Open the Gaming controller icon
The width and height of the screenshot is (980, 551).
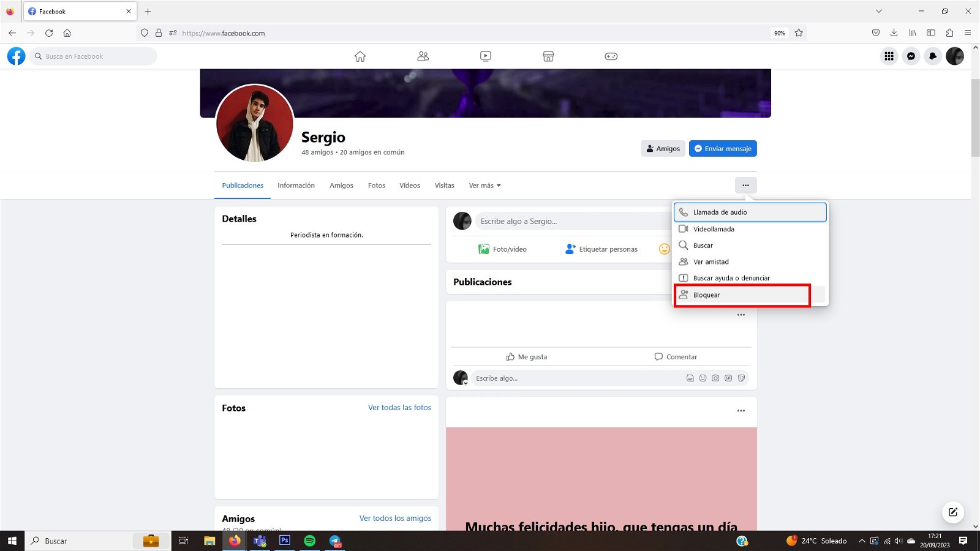(611, 56)
